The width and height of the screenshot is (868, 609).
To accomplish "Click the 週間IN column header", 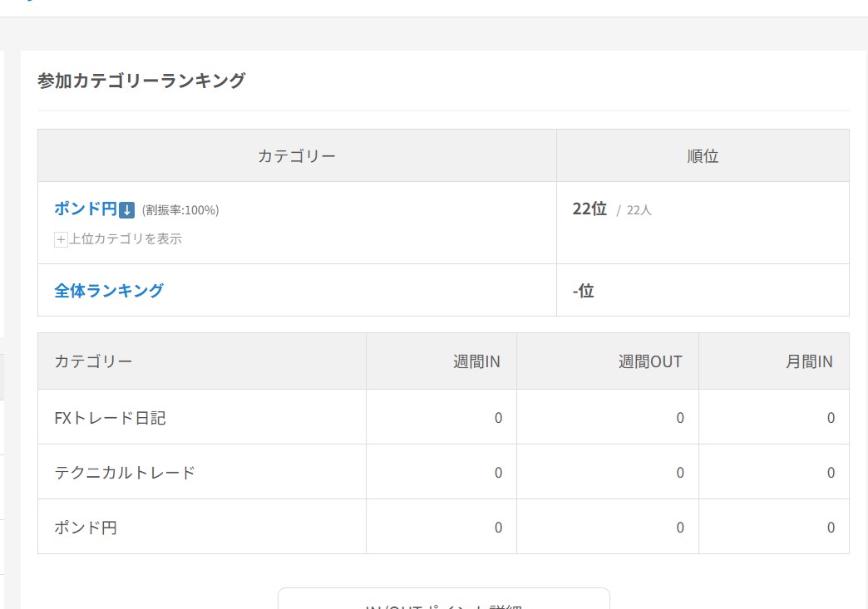I will (476, 361).
